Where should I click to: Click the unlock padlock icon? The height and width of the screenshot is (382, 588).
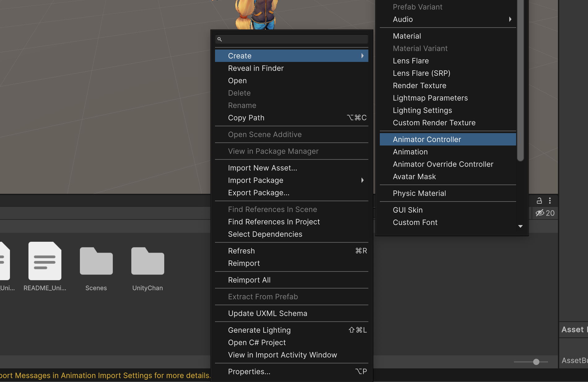click(539, 201)
